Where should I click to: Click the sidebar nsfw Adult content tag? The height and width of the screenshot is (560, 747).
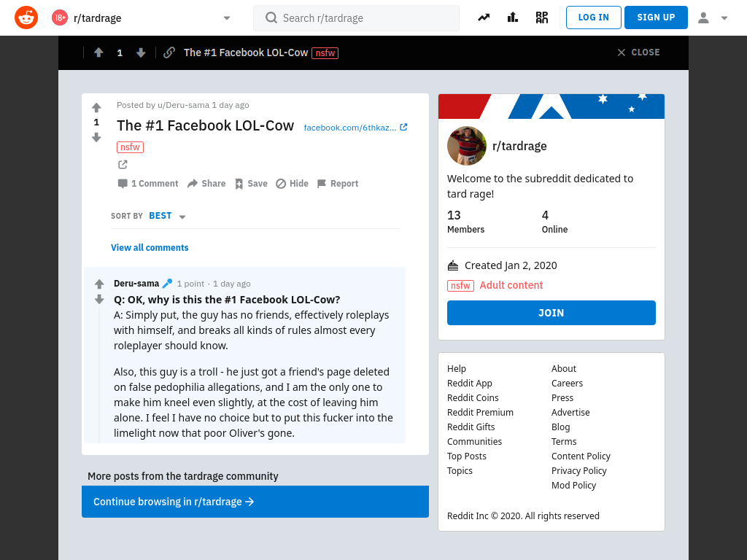pyautogui.click(x=495, y=285)
